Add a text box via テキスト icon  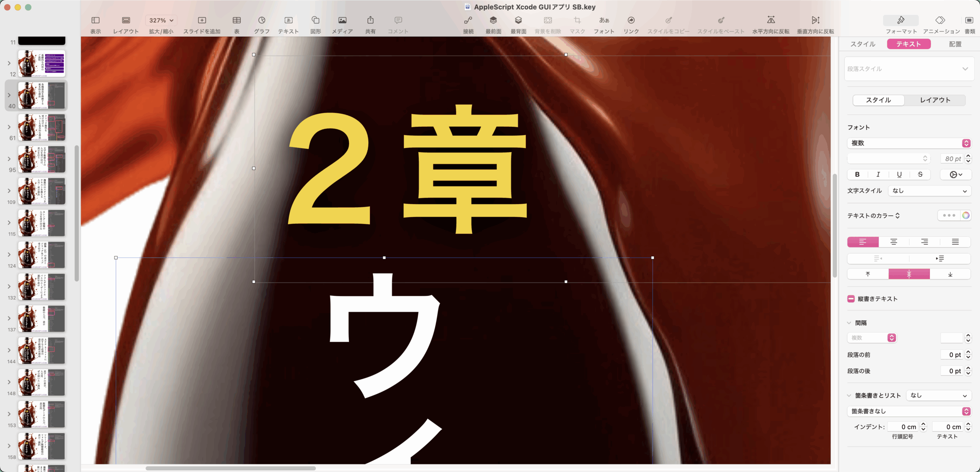click(289, 20)
